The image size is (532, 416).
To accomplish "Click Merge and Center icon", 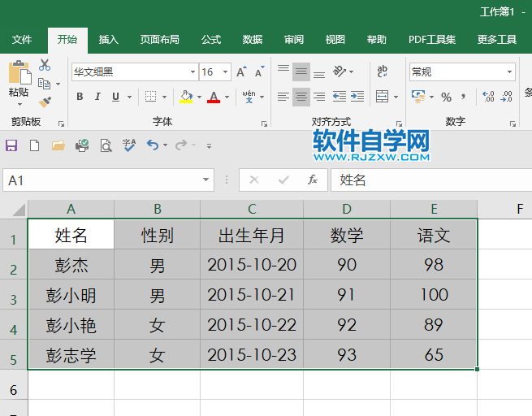I will (x=383, y=97).
